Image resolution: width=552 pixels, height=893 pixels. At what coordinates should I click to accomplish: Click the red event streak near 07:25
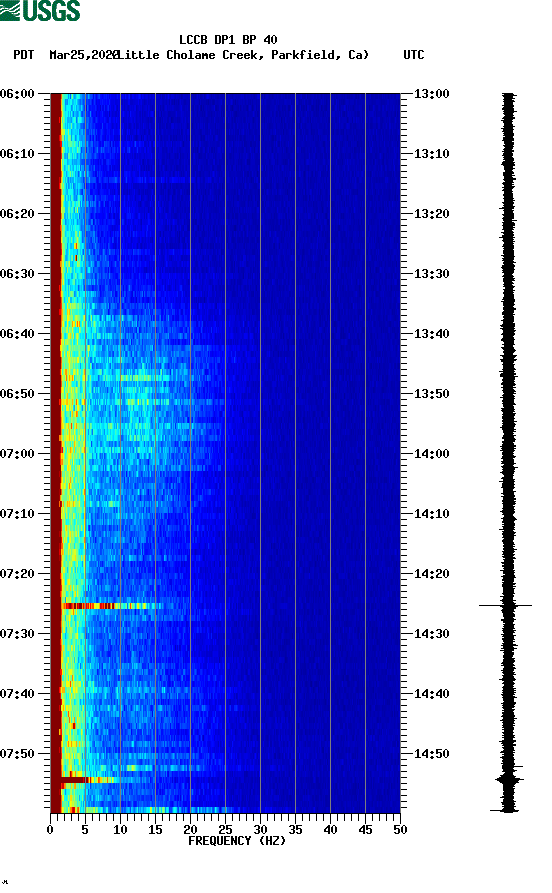point(111,606)
